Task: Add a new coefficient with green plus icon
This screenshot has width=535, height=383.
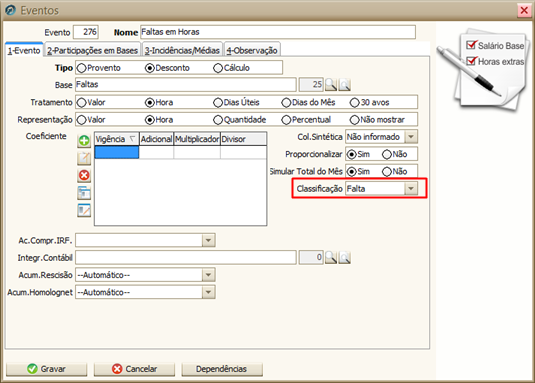Action: (x=84, y=141)
